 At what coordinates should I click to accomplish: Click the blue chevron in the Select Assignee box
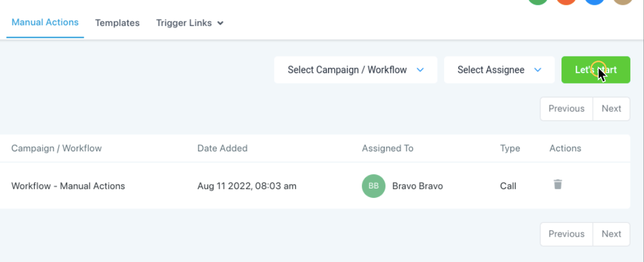click(x=537, y=70)
